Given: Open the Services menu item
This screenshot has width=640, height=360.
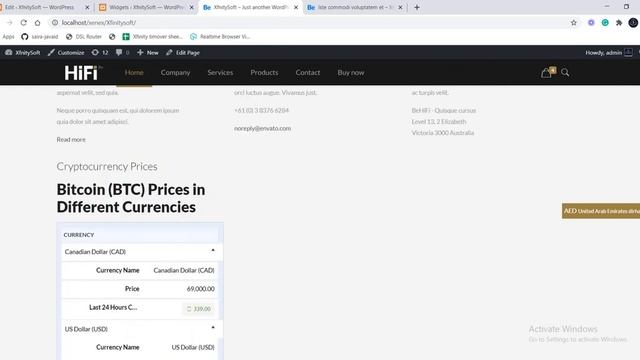Looking at the screenshot, I should click(220, 73).
